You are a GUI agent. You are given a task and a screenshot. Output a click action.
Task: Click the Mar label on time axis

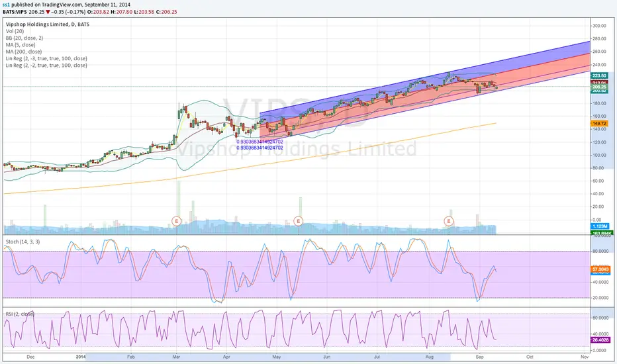176,357
